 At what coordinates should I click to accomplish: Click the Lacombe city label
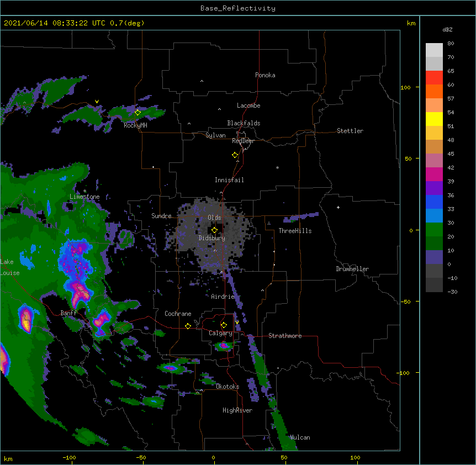248,105
